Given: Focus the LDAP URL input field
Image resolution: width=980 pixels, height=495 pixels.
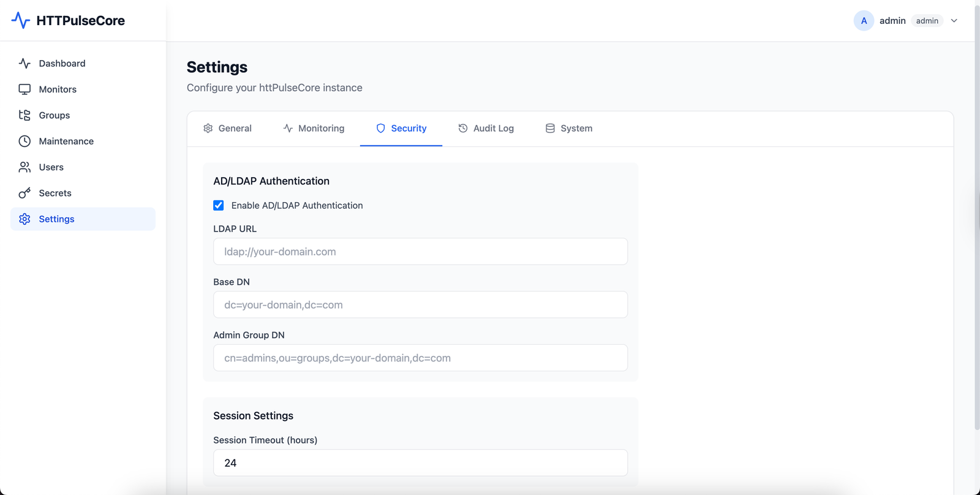Looking at the screenshot, I should (x=420, y=252).
